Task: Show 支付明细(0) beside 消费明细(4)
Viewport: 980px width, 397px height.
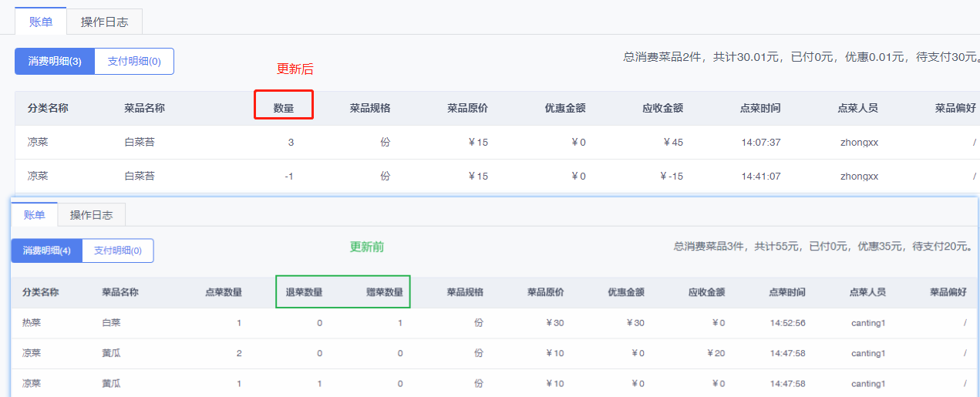Action: 118,251
